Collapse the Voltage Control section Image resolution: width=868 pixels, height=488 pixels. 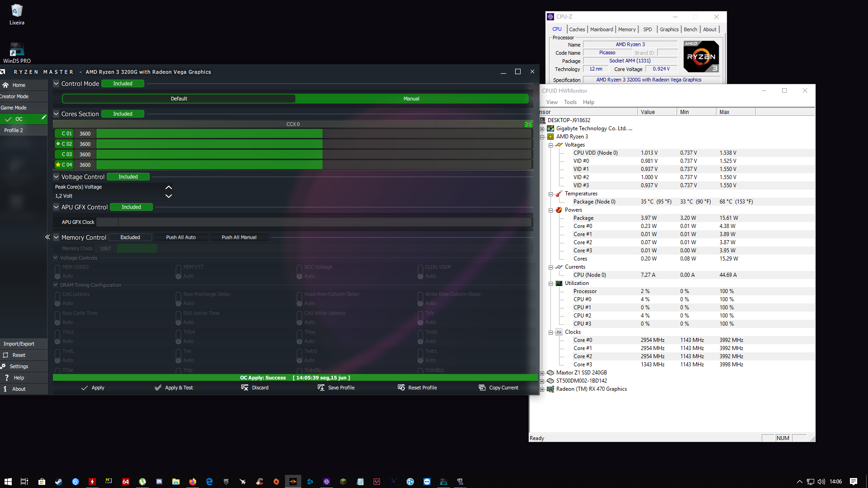coord(56,177)
